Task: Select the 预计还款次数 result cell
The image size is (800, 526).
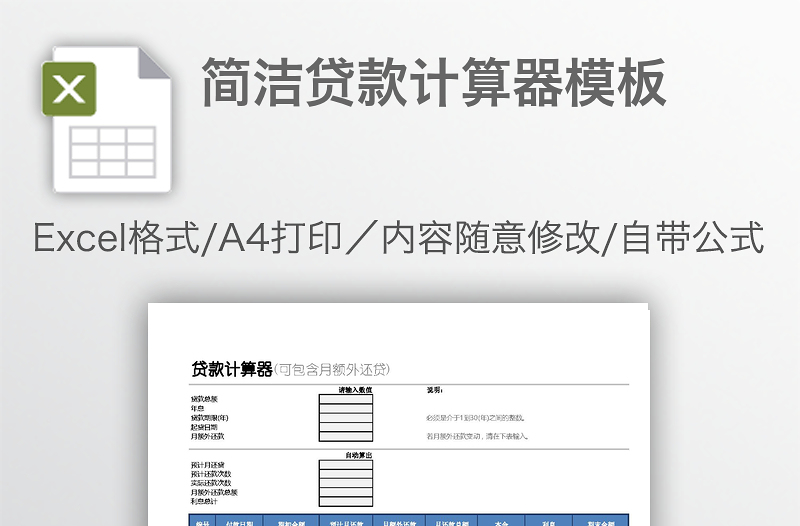Action: click(346, 474)
